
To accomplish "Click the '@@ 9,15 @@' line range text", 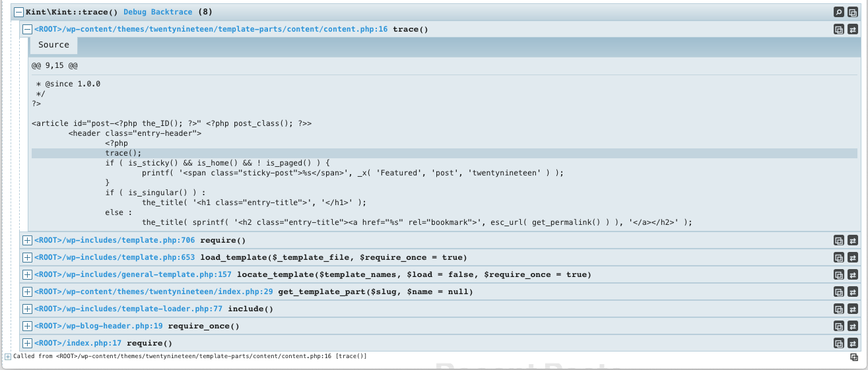I will pos(55,66).
